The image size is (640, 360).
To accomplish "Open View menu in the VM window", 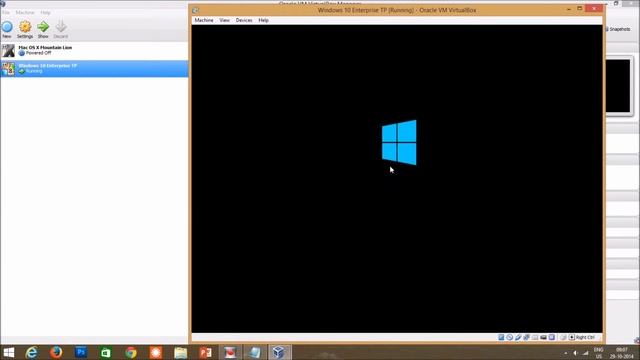I will (224, 20).
